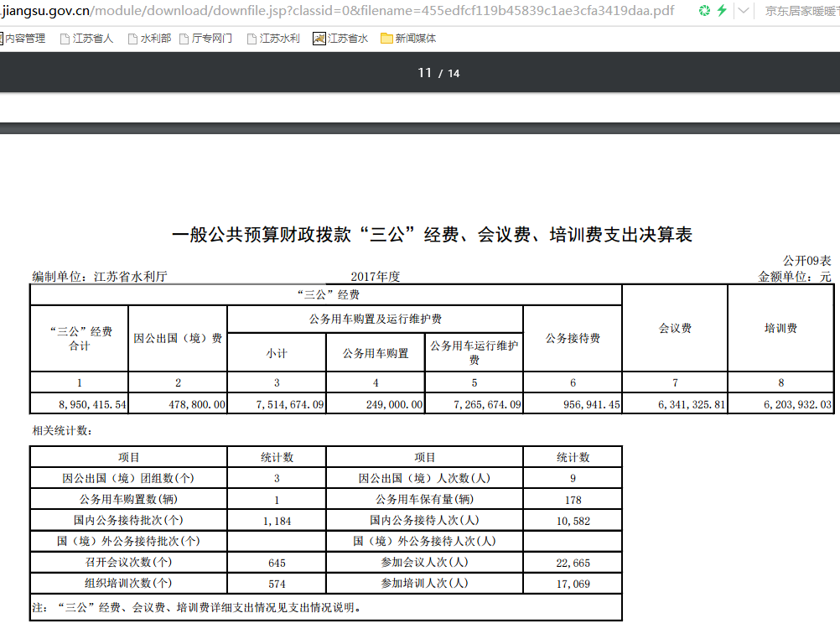Click 编制单位：江苏省水利厅 text

[x=100, y=277]
